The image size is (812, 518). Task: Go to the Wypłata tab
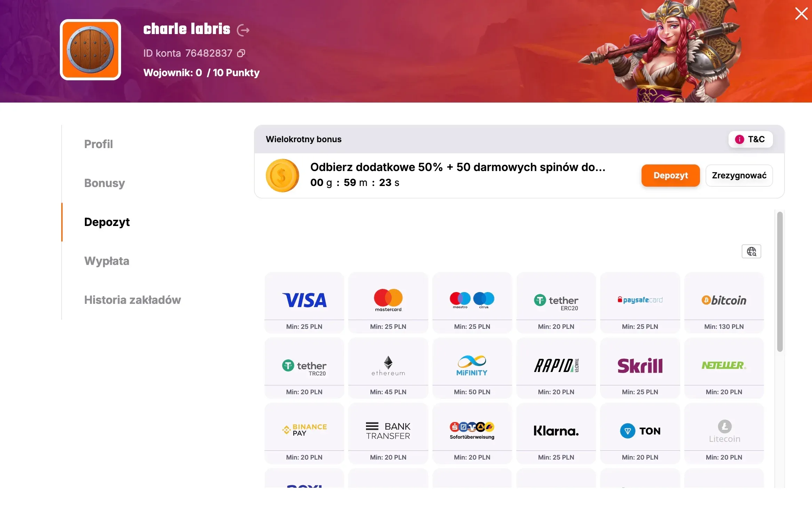pyautogui.click(x=106, y=261)
